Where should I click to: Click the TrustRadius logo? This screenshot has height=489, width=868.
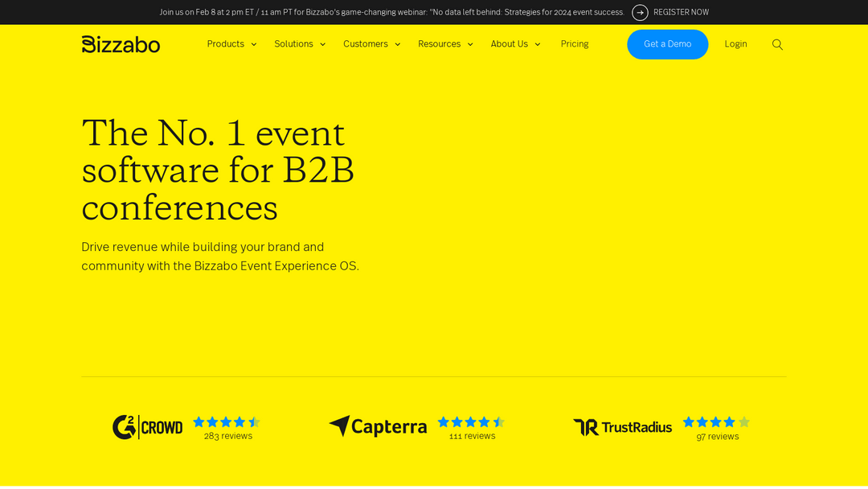pos(622,427)
